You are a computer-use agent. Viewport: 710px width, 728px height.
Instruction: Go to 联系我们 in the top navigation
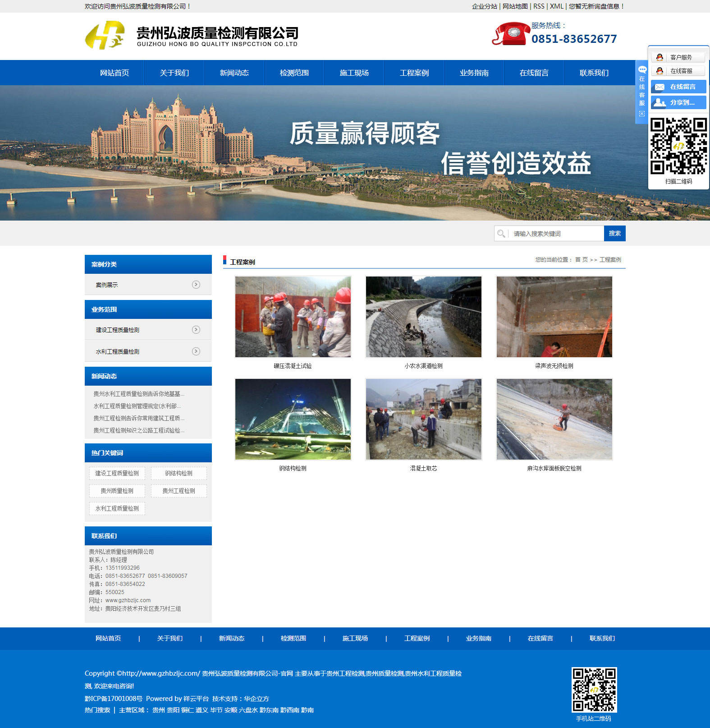click(x=594, y=73)
